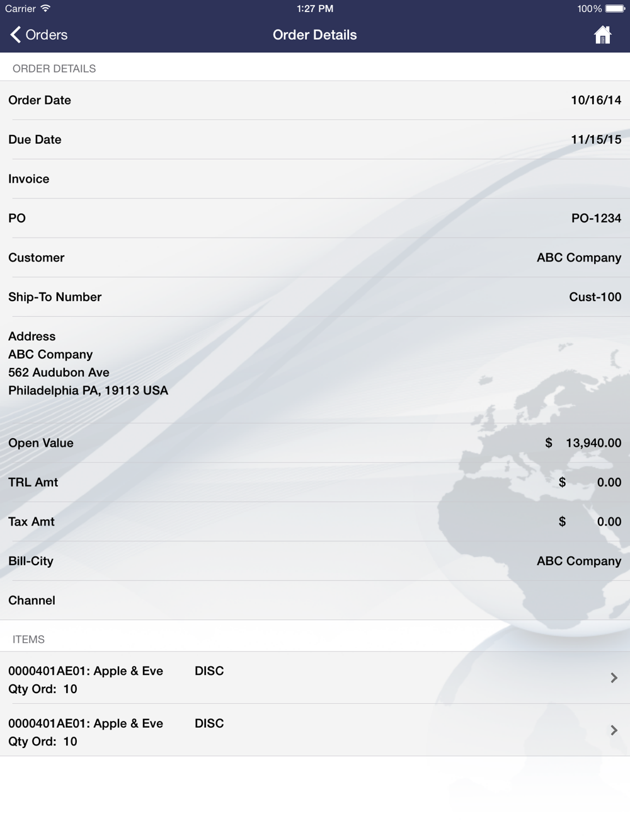This screenshot has width=630, height=840.
Task: Tap the Customer label
Action: click(x=37, y=258)
